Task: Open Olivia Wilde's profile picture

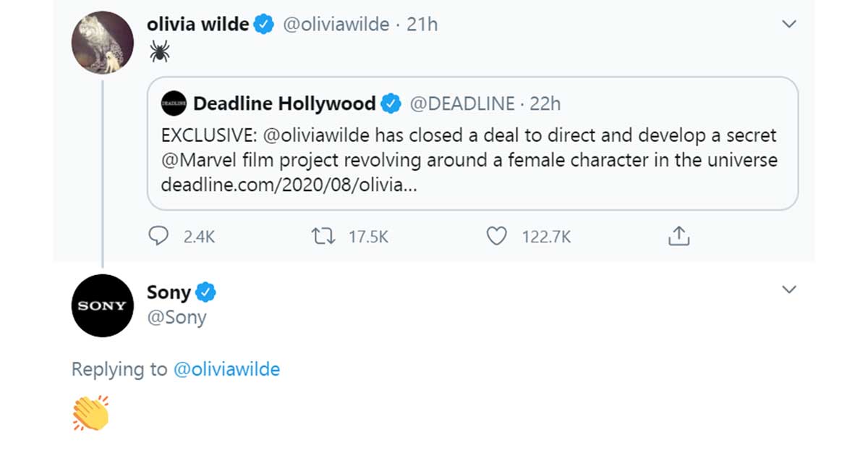Action: coord(102,42)
